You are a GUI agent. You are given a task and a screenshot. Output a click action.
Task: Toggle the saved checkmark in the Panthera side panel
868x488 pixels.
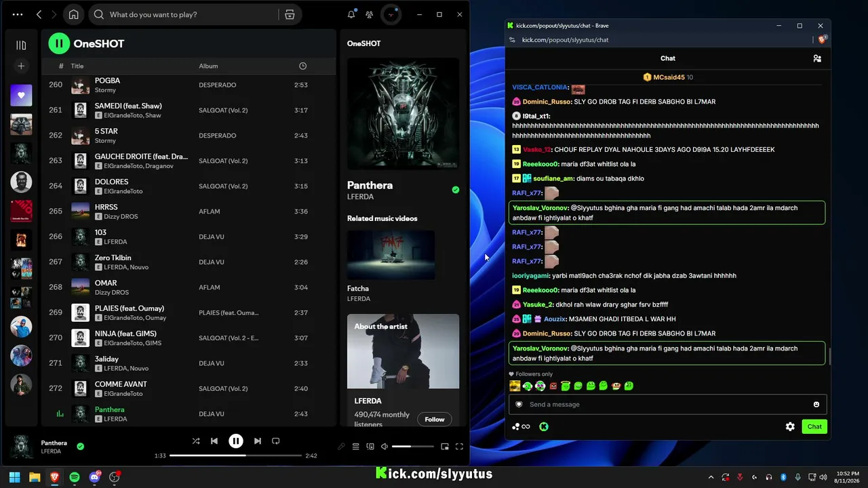point(456,190)
